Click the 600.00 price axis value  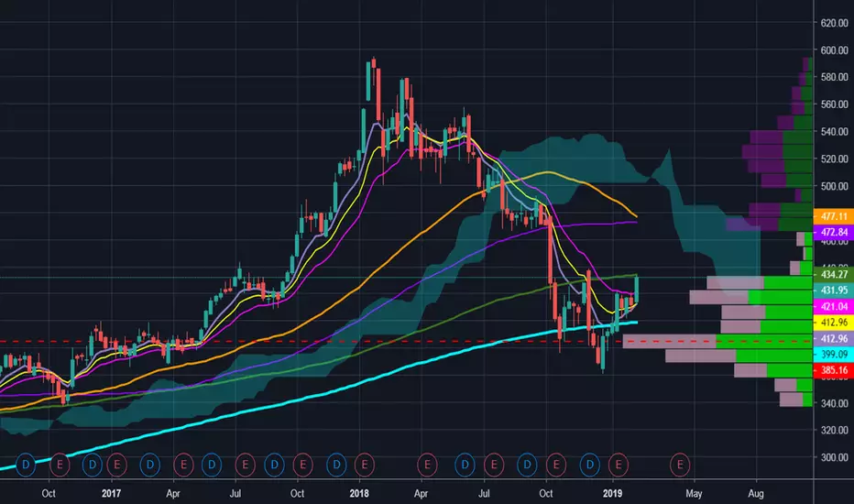point(835,50)
